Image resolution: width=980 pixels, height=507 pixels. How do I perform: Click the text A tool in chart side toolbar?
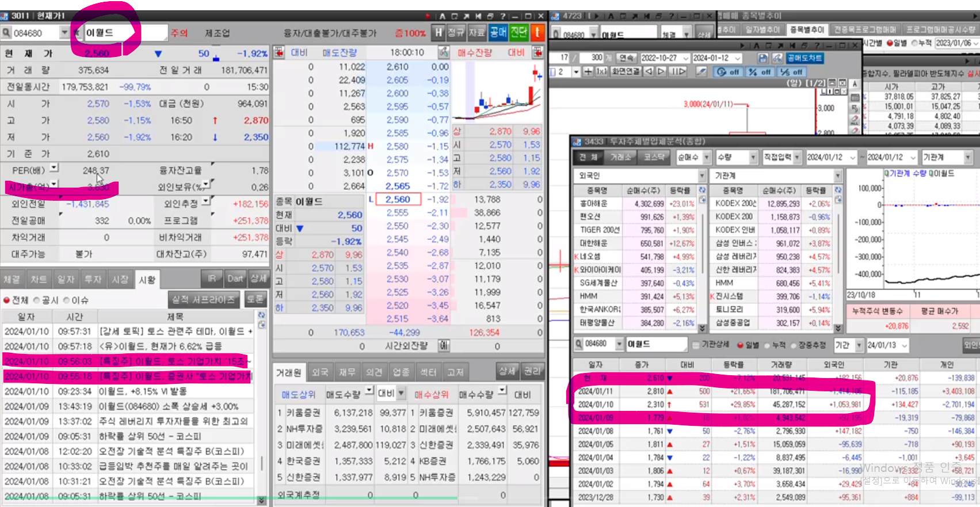coord(855,83)
